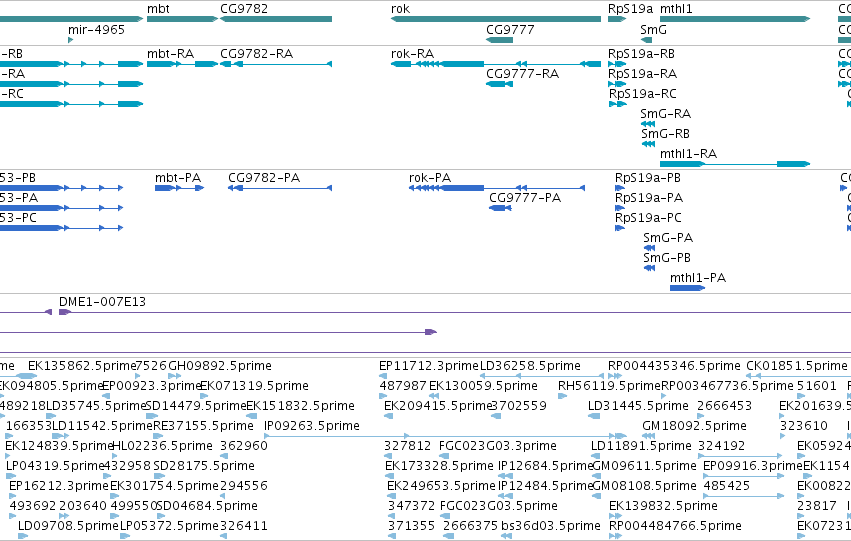This screenshot has height=541, width=851.
Task: Open protein 'RpS19a-PC'
Action: 620,228
